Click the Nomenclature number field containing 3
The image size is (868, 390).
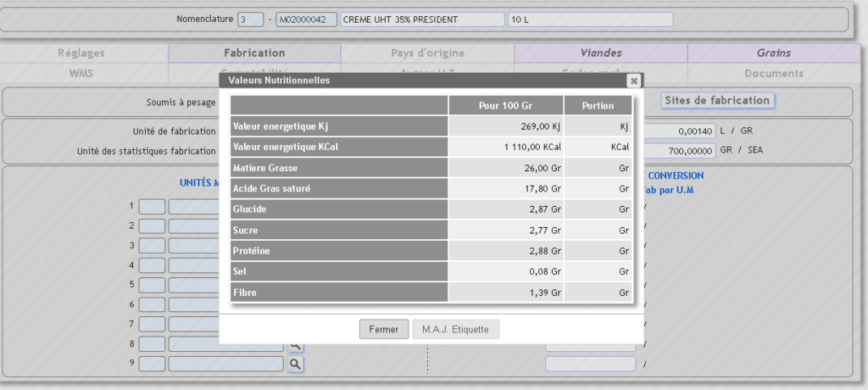[250, 19]
